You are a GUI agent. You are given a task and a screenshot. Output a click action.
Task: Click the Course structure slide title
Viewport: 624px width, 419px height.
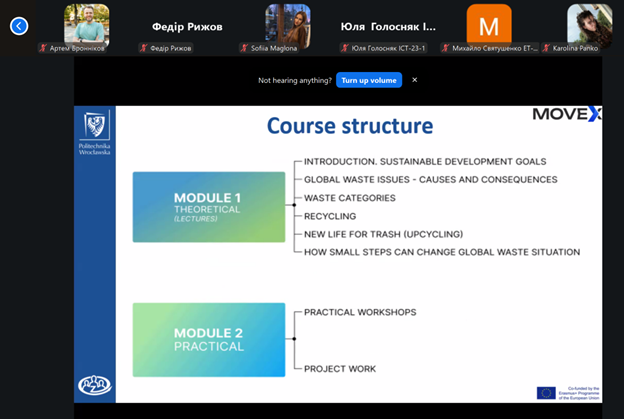349,127
